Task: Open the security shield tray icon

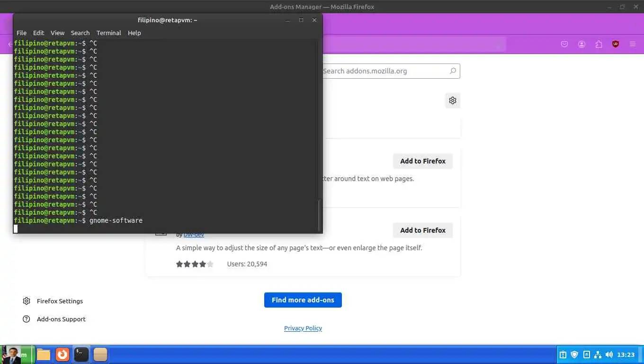Action: pos(574,355)
